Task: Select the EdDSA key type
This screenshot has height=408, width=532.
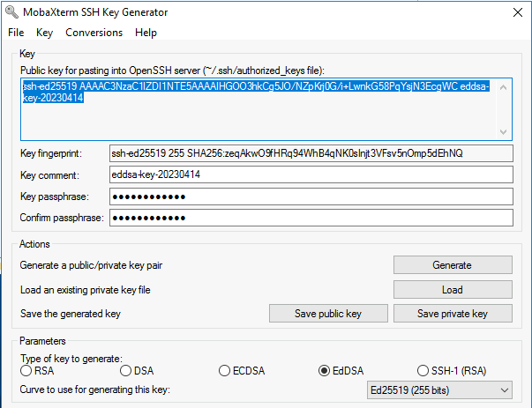Action: click(x=341, y=371)
